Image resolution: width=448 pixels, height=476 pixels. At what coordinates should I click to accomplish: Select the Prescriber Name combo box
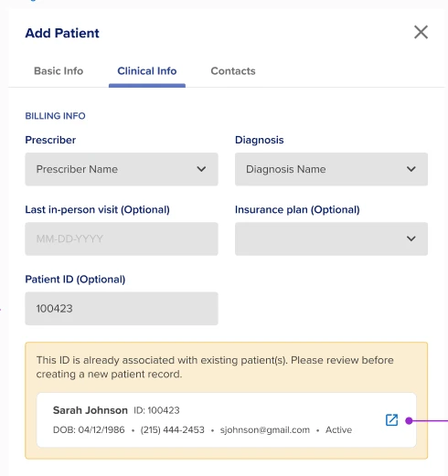(122, 169)
